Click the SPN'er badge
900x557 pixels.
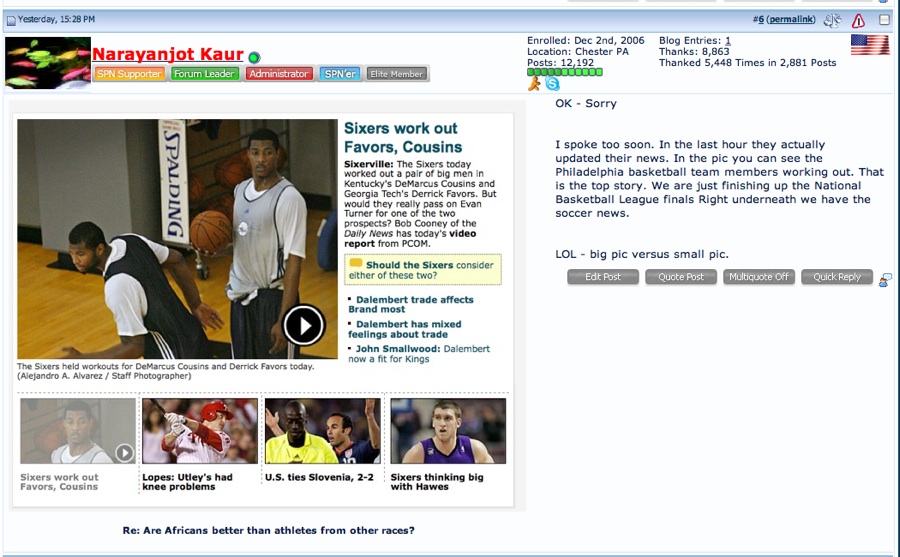click(340, 74)
